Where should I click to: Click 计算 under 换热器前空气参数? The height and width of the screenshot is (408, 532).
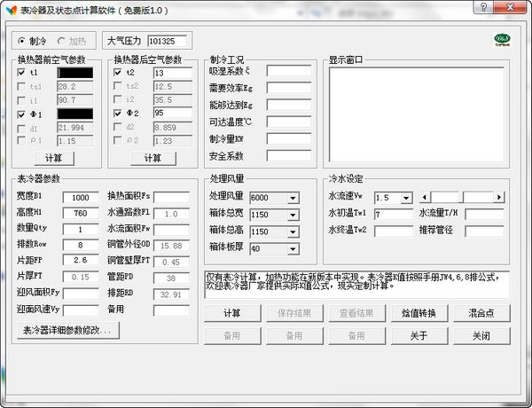(53, 158)
